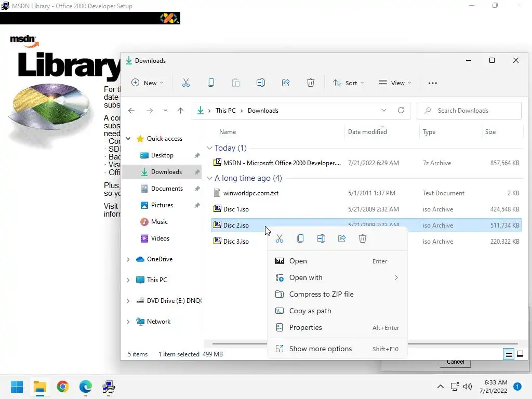Select Copy as path

pyautogui.click(x=338, y=311)
